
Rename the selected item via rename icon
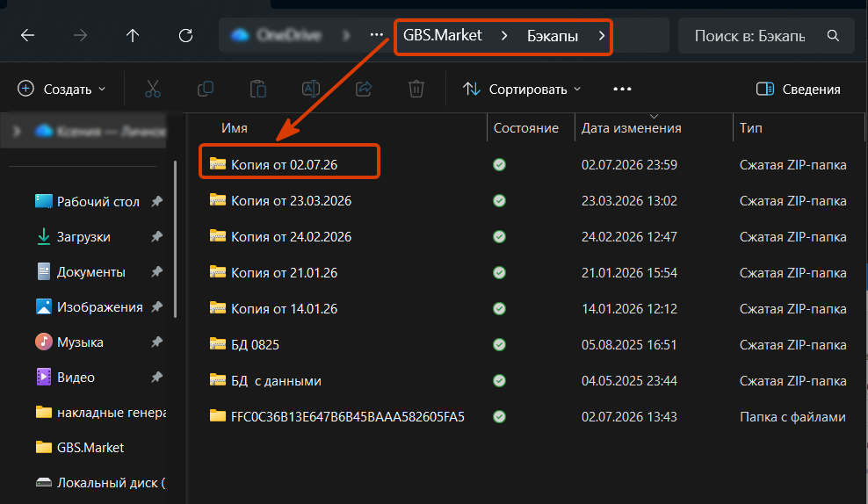tap(310, 89)
